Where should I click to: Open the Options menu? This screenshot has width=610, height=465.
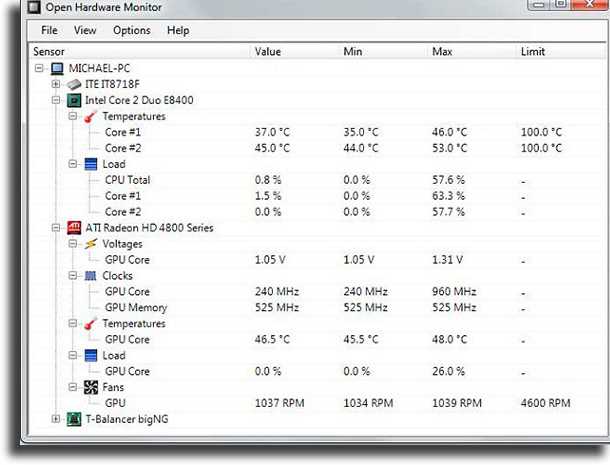(x=132, y=30)
